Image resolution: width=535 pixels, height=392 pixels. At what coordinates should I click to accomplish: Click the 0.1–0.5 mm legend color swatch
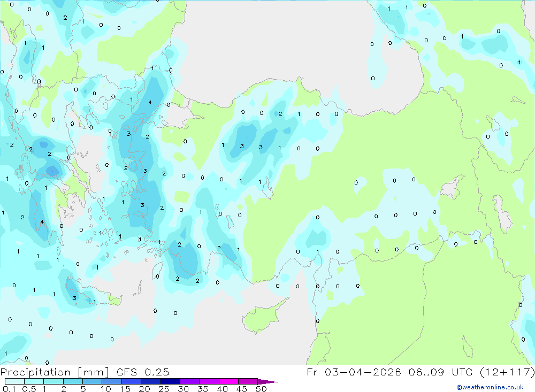(x=14, y=381)
